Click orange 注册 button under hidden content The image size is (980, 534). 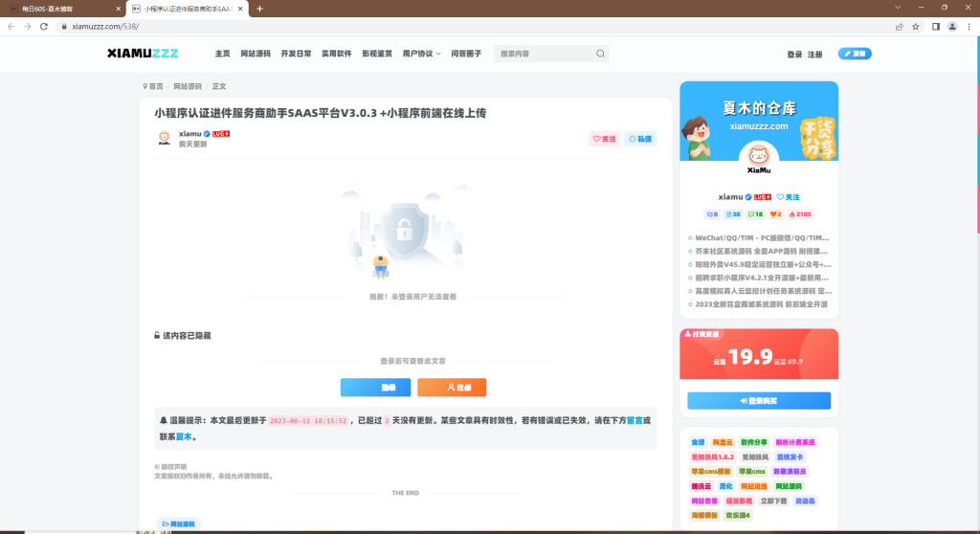[452, 387]
